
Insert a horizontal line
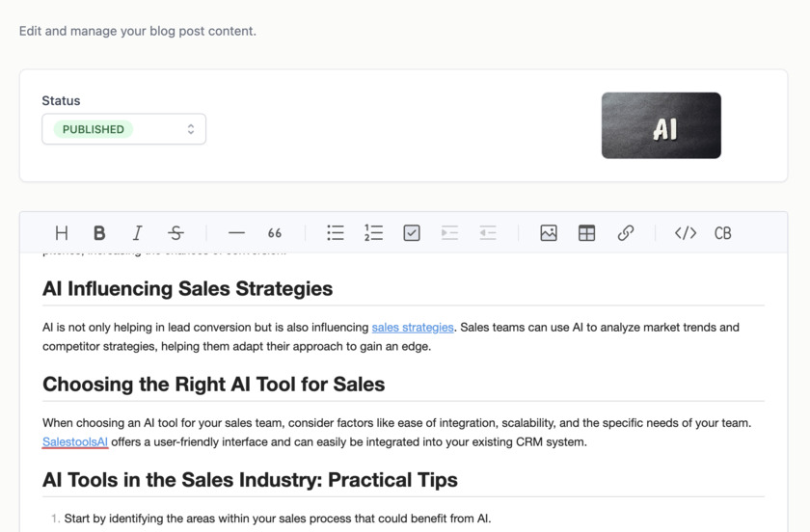coord(236,233)
